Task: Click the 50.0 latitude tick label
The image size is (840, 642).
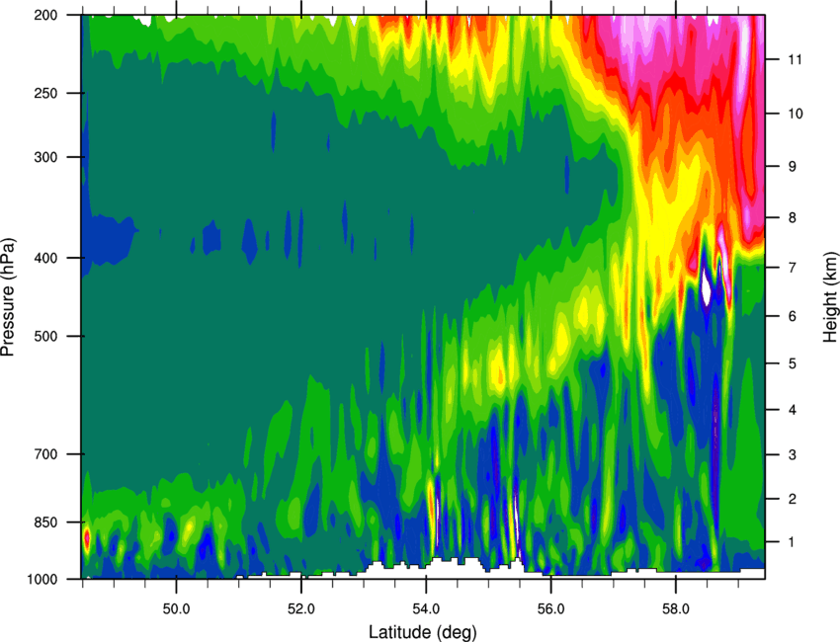Action: click(x=176, y=608)
